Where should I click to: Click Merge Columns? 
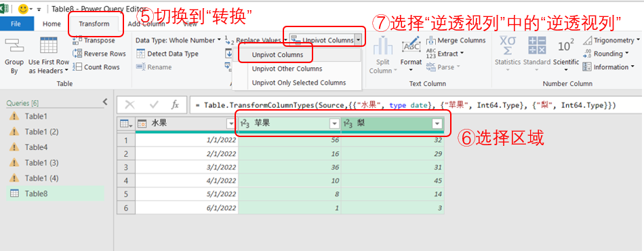click(456, 40)
